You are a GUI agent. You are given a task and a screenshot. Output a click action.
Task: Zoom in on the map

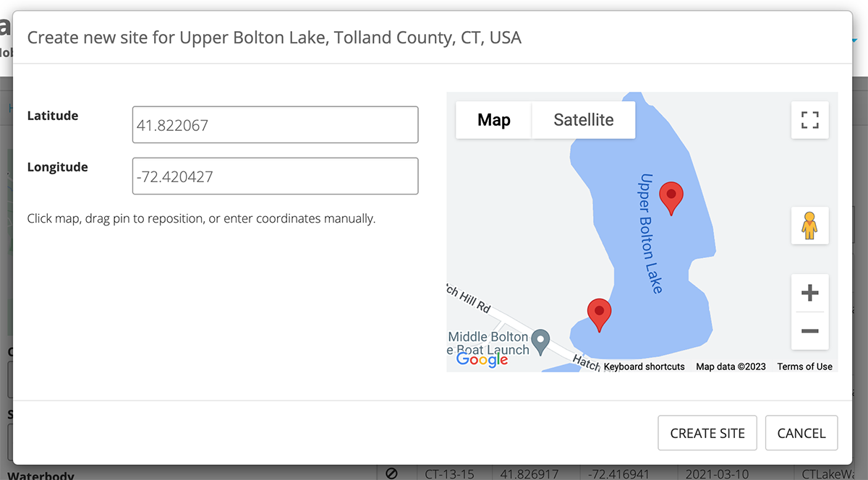(x=810, y=293)
